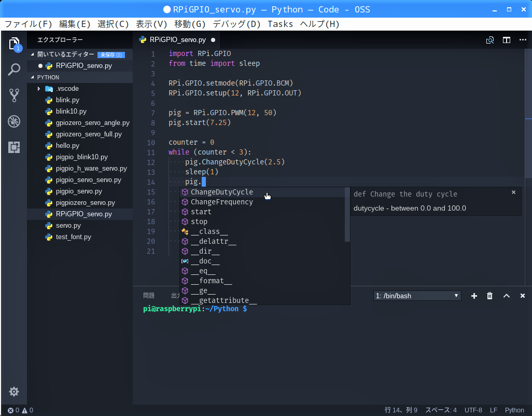Maximize the panel with the up chevron
Viewport: 532px width, 416px height.
(507, 296)
